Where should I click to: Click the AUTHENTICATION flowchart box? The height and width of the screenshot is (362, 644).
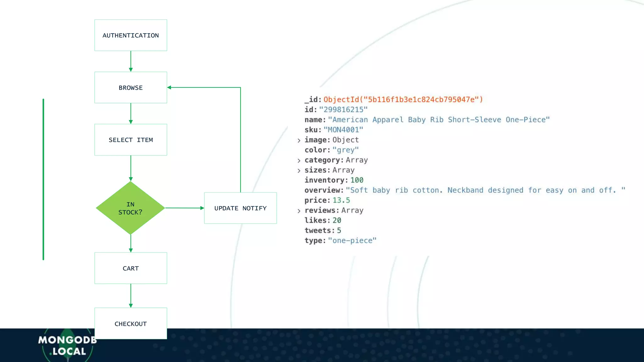[130, 35]
